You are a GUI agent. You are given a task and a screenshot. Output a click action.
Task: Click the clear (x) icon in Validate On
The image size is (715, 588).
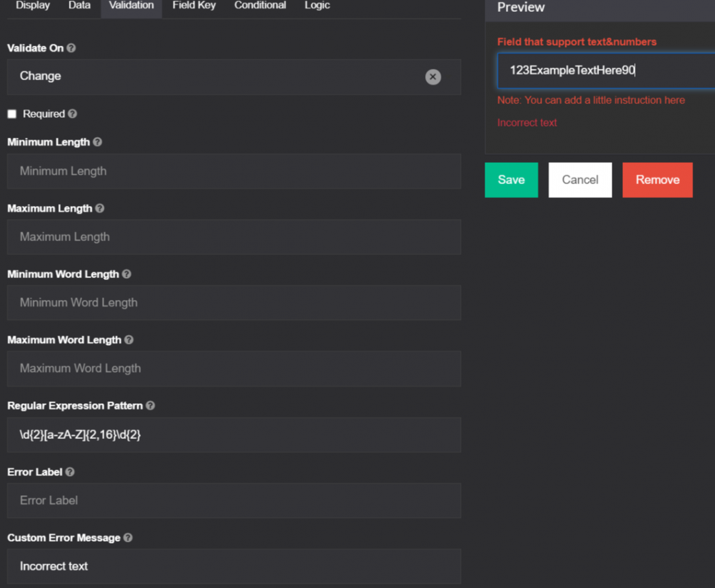433,77
